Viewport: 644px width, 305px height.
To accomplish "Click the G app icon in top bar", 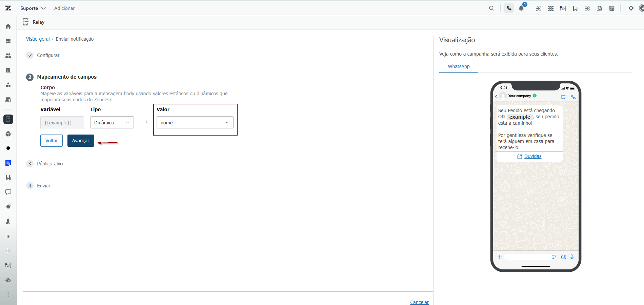I will [600, 8].
